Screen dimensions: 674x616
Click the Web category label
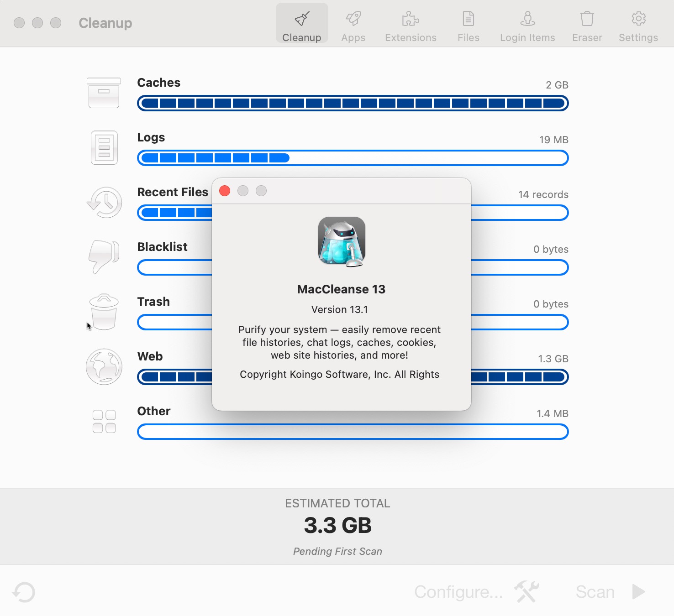(x=150, y=356)
